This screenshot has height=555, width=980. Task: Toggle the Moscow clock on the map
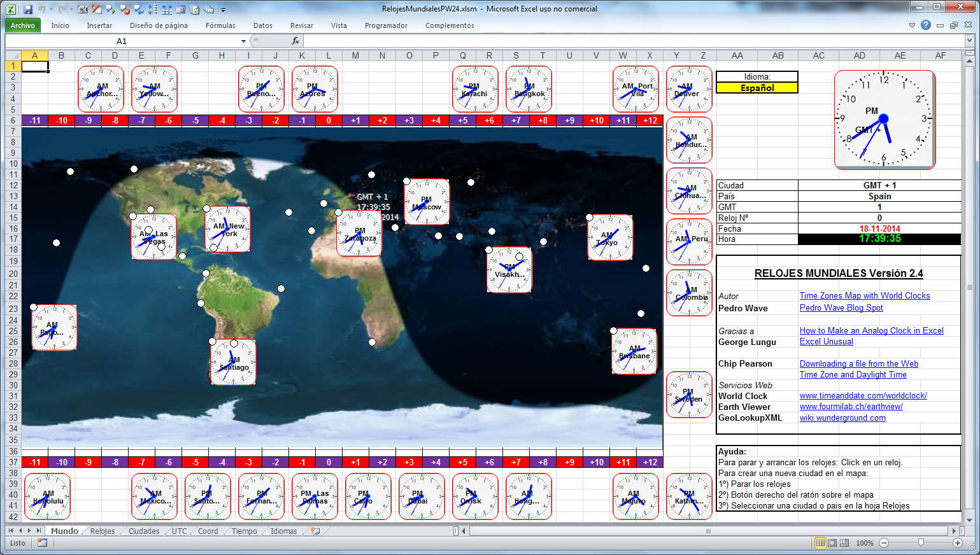tap(426, 202)
